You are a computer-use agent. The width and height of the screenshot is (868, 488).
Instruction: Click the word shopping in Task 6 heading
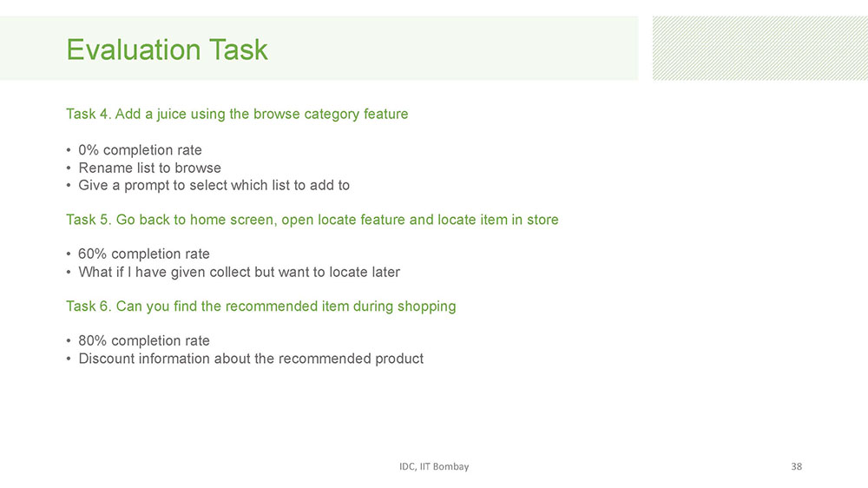pos(427,307)
